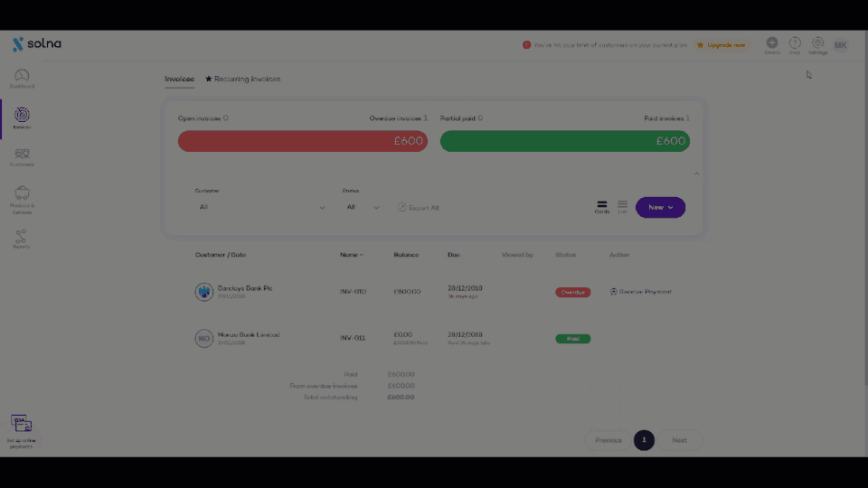Image resolution: width=868 pixels, height=488 pixels.
Task: Click the red limit warning icon
Action: click(526, 45)
